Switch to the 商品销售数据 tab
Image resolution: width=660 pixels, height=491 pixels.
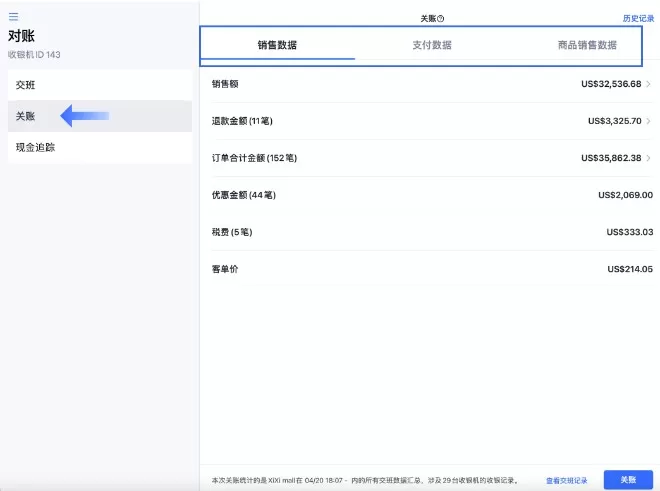587,45
